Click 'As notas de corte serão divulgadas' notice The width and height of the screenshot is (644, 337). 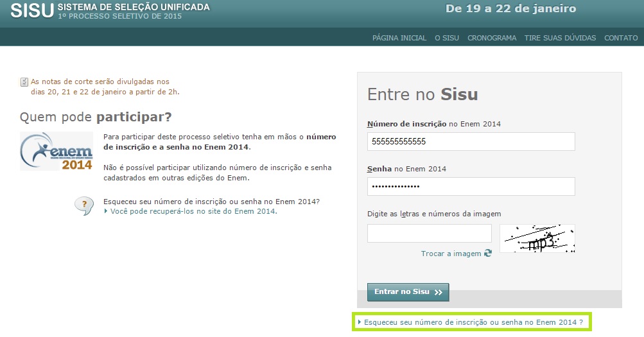click(x=105, y=87)
